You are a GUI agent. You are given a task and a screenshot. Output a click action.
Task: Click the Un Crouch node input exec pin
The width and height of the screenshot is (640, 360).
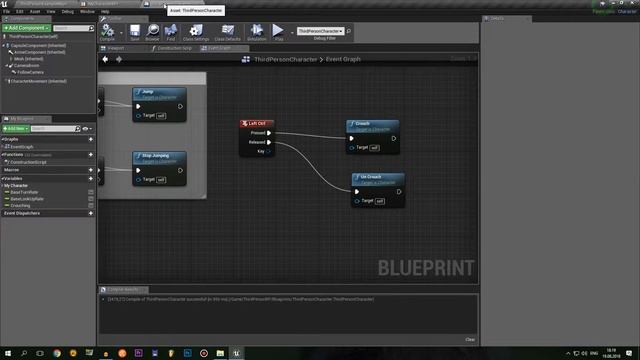coord(357,191)
